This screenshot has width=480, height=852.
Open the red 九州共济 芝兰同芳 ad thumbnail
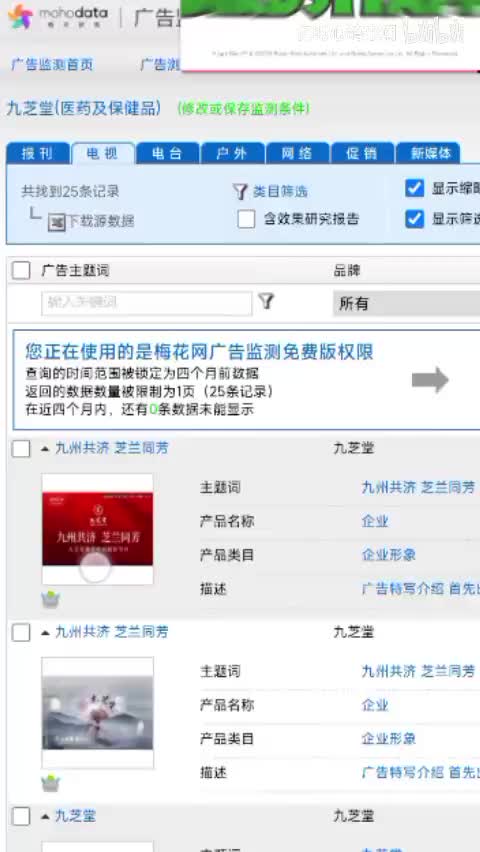coord(97,529)
